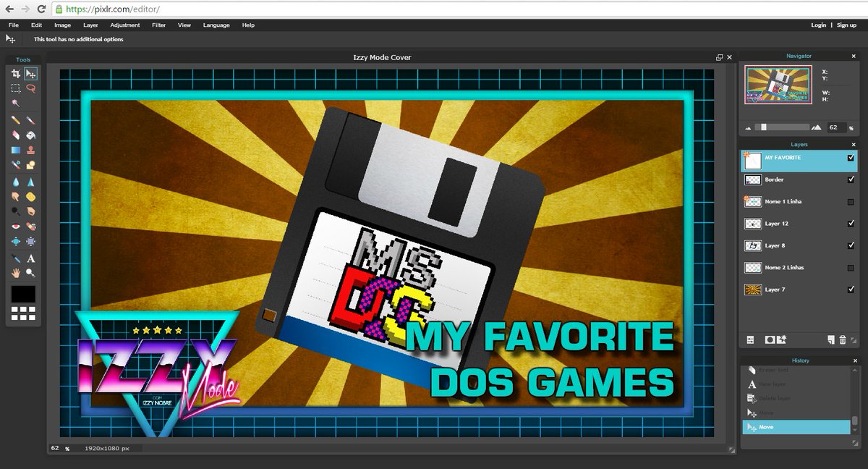Open the Help menu

248,25
